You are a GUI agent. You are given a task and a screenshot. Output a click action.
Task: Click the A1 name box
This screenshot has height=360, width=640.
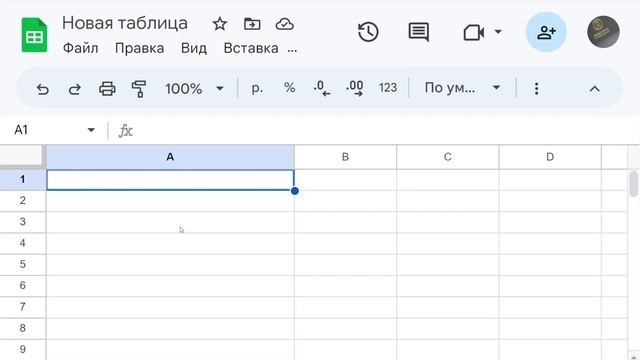(21, 130)
